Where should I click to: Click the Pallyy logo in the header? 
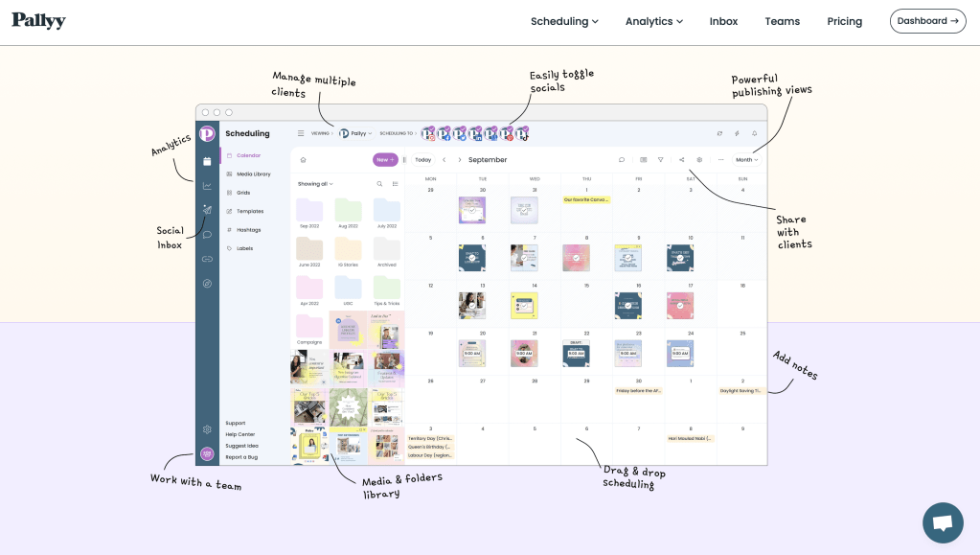38,21
